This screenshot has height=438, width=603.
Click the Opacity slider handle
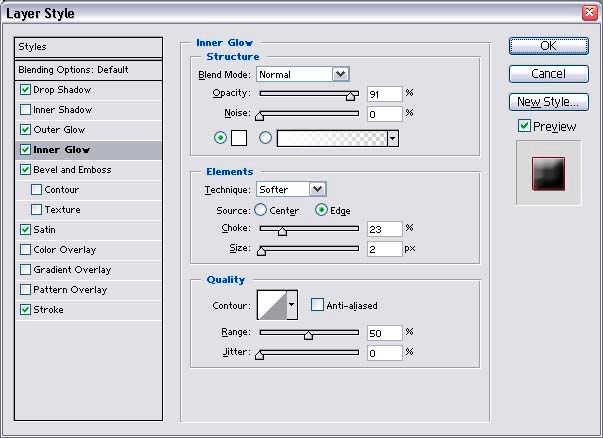pyautogui.click(x=350, y=96)
